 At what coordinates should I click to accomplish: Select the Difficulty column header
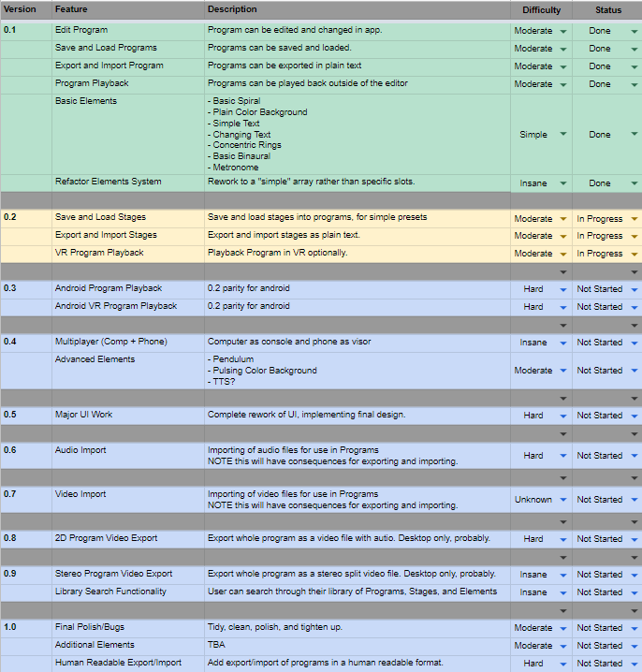(x=541, y=10)
